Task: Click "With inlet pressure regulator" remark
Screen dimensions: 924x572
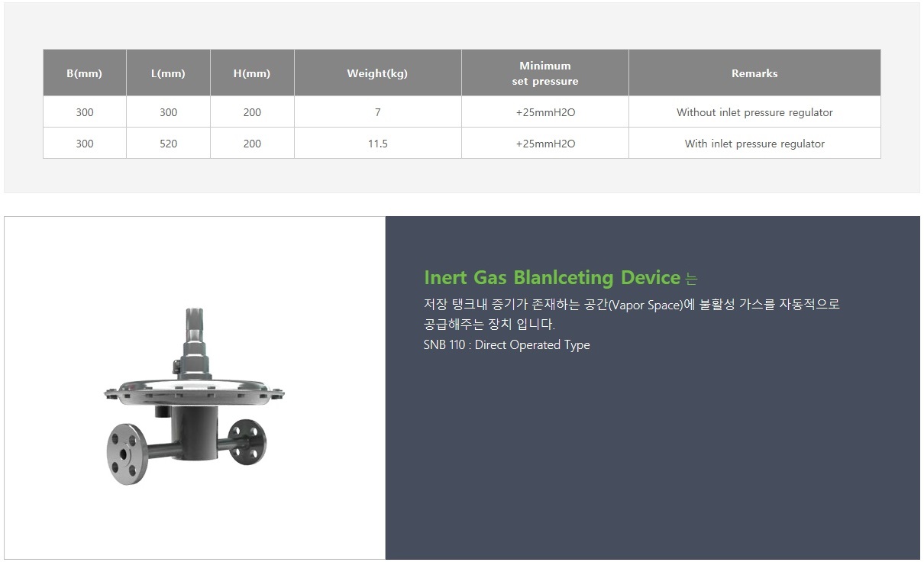Action: pyautogui.click(x=754, y=144)
